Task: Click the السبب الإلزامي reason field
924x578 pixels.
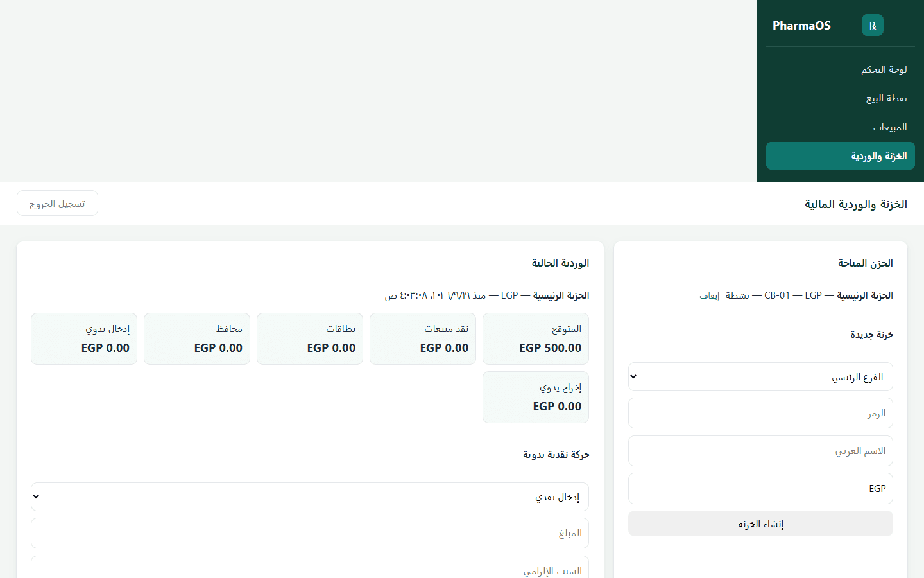Action: click(x=310, y=568)
